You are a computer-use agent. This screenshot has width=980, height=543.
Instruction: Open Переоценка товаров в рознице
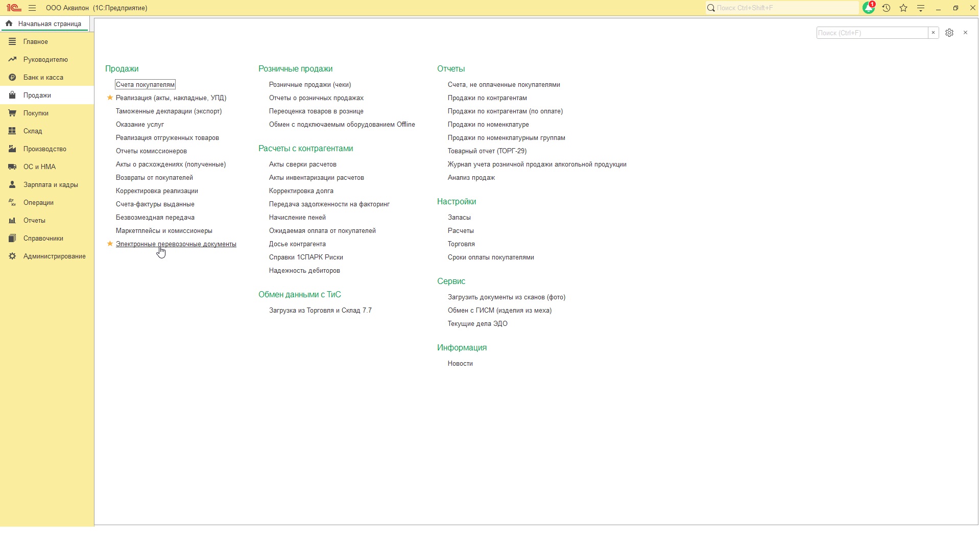click(316, 111)
